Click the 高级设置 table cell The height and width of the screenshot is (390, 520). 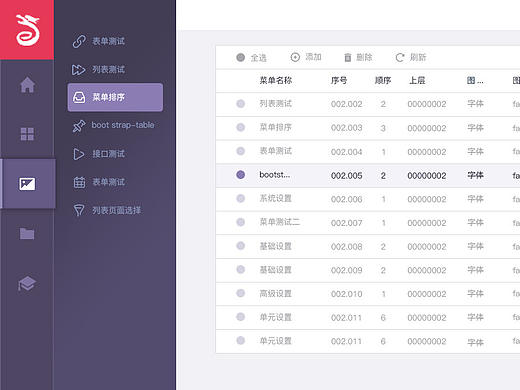[276, 294]
